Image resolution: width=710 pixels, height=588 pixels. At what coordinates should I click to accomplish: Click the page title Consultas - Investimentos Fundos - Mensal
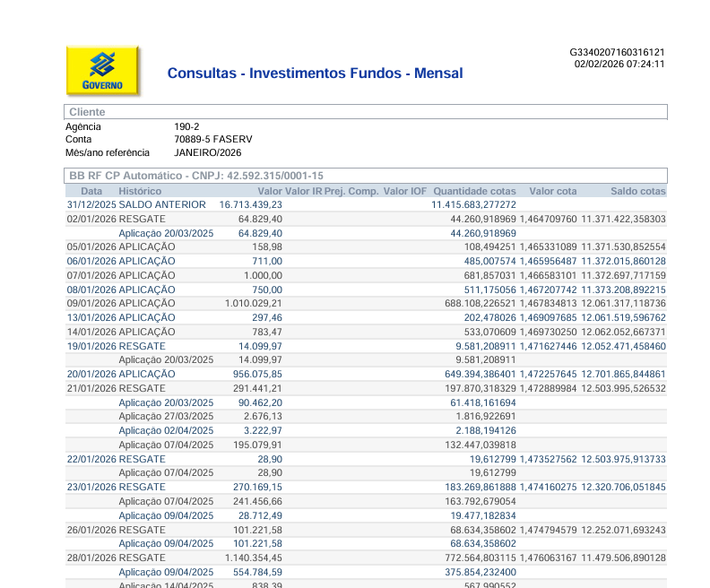pos(316,73)
